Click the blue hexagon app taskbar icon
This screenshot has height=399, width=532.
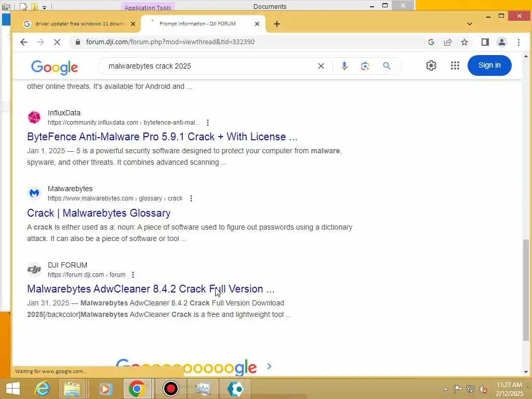click(x=235, y=389)
